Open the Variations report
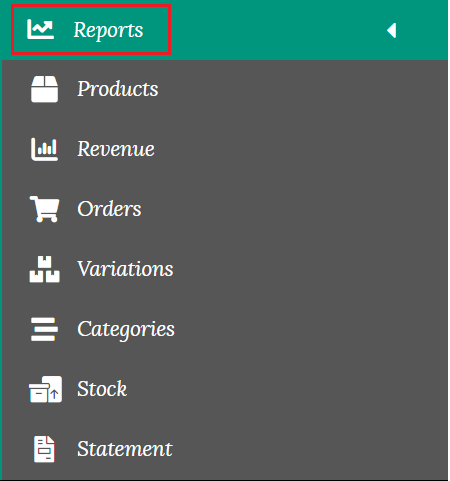Viewport: 450px width, 481px height. 125,269
